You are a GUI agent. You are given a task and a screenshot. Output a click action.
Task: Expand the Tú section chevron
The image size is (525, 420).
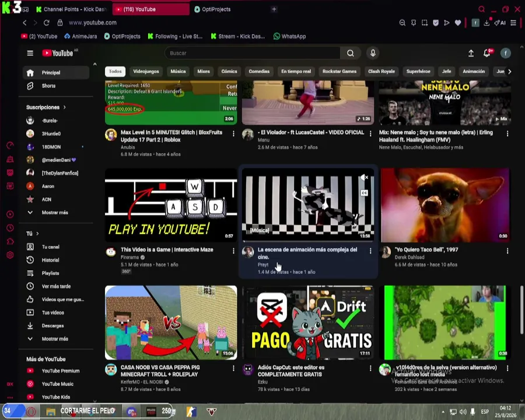click(x=37, y=233)
